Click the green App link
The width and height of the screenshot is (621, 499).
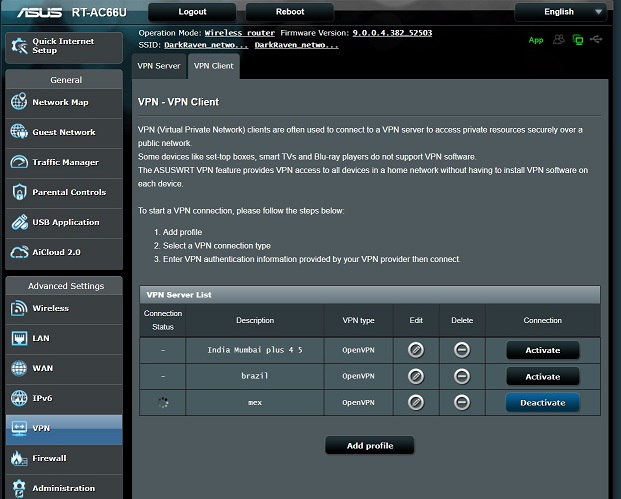pos(536,40)
